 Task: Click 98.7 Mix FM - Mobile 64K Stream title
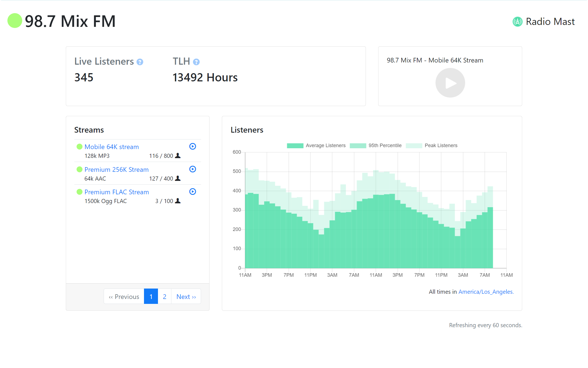[435, 60]
